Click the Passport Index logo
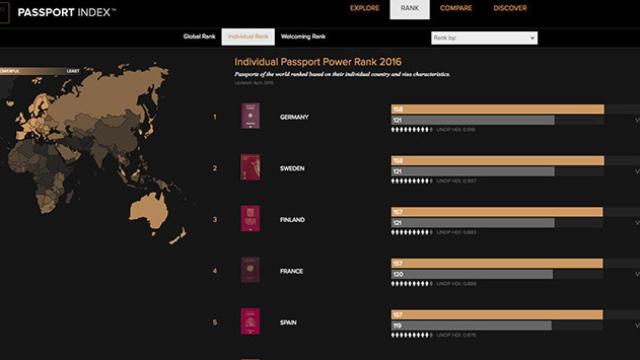 tap(67, 12)
